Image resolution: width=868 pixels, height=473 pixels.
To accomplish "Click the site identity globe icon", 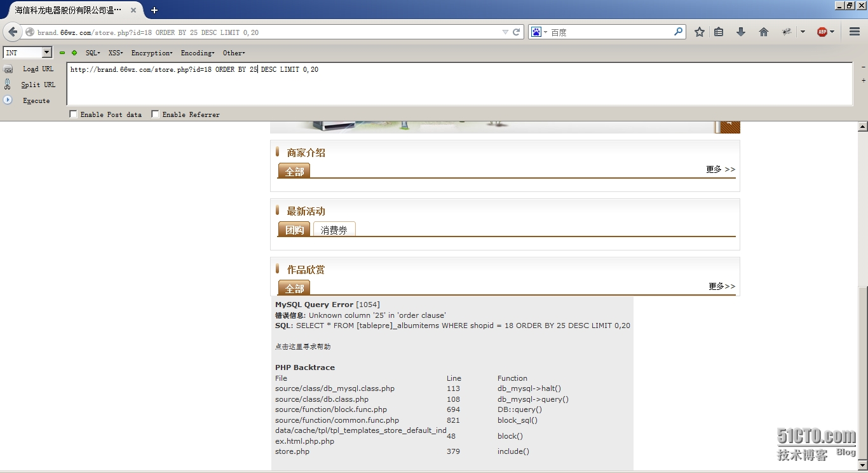I will pos(30,32).
